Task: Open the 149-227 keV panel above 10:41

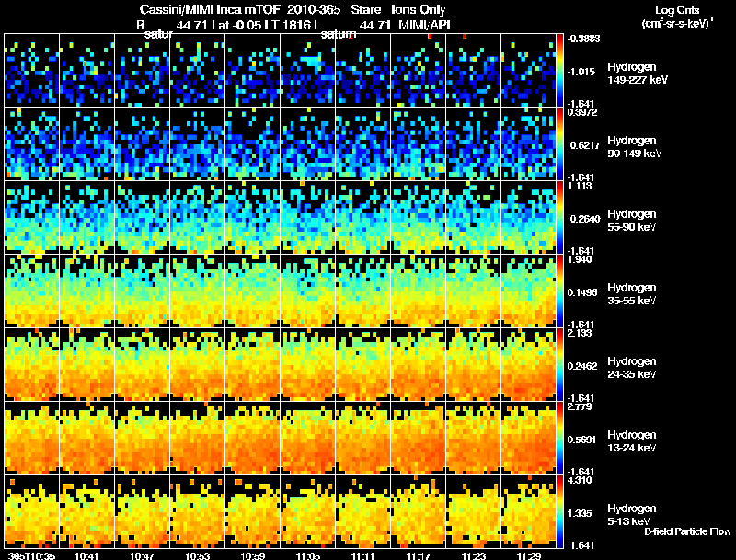Action: 86,71
